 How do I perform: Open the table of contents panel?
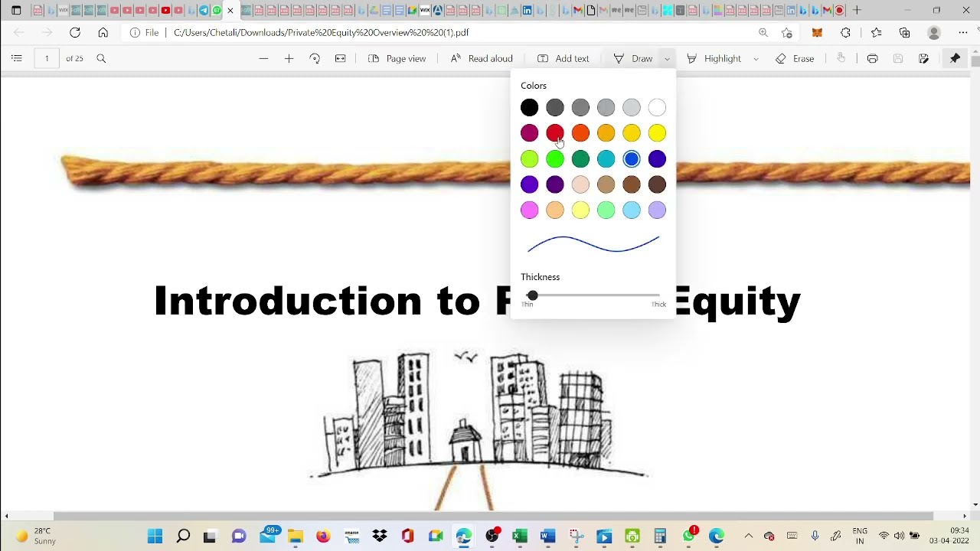tap(17, 58)
